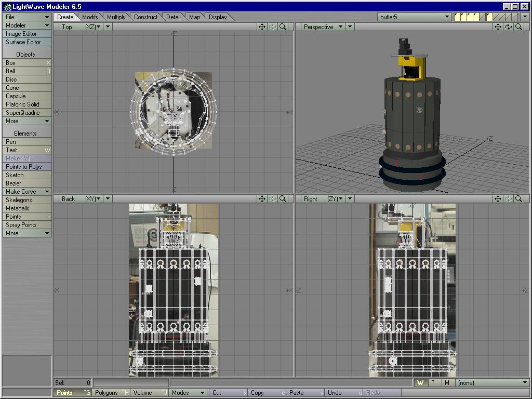Open the butler5 object dropdown
This screenshot has width=532, height=399.
tap(414, 17)
